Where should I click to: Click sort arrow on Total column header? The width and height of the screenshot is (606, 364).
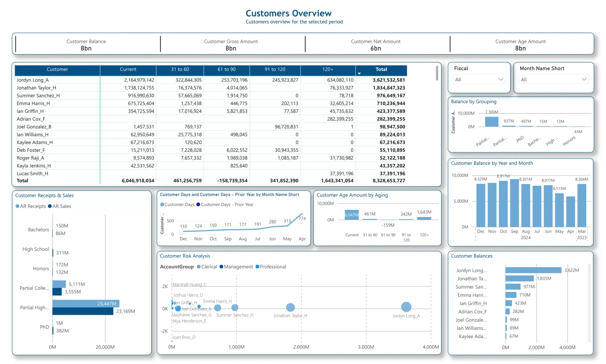point(359,73)
